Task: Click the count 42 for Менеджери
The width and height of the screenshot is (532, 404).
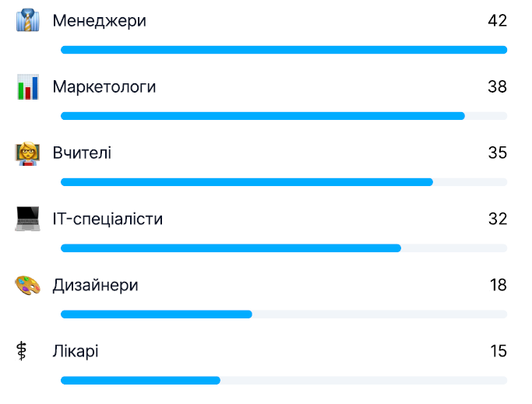Action: coord(497,21)
